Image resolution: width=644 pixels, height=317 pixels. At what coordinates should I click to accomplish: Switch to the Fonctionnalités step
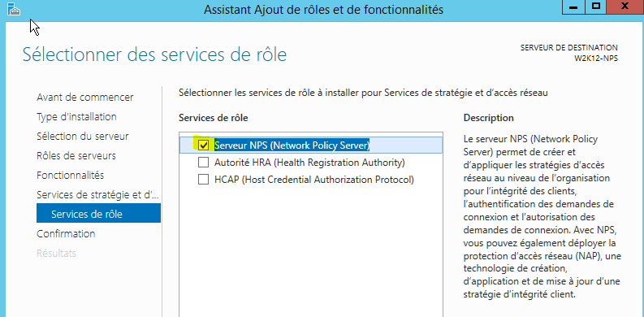70,175
